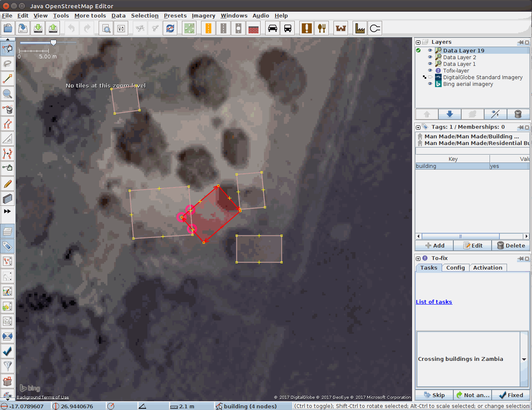Click the Download map data icon
The height and width of the screenshot is (410, 532).
38,28
